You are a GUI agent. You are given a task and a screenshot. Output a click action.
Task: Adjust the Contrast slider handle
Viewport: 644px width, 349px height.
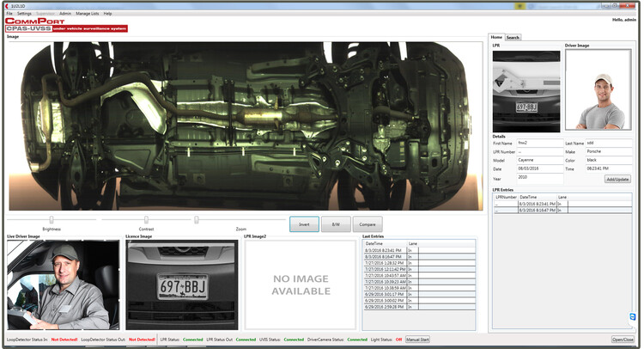[x=146, y=220]
